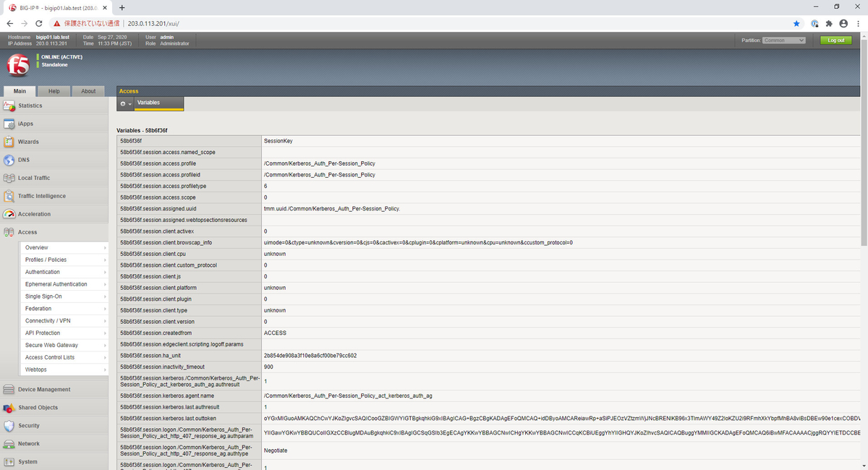Open the Device Management menu label
The width and height of the screenshot is (868, 470).
[x=44, y=389]
